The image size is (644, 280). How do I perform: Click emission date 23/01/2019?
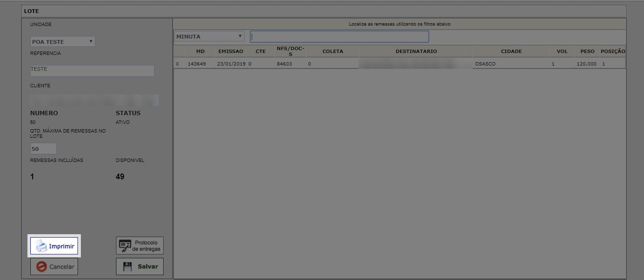coord(231,64)
